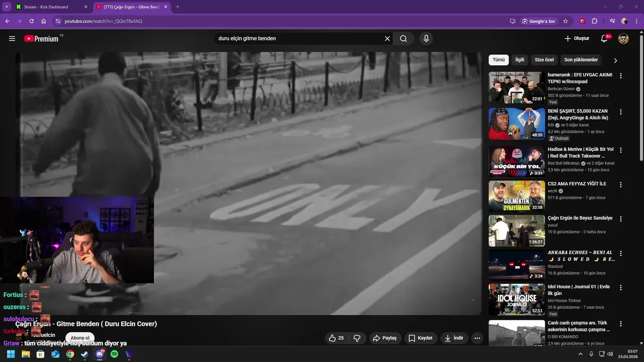Install app icon in address bar
Screen dimensions: 644x362
click(513, 21)
